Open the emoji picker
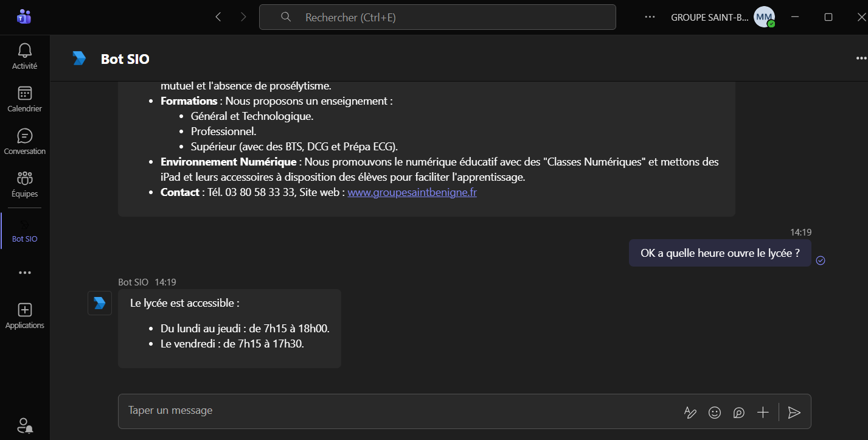Image resolution: width=868 pixels, height=440 pixels. 715,413
